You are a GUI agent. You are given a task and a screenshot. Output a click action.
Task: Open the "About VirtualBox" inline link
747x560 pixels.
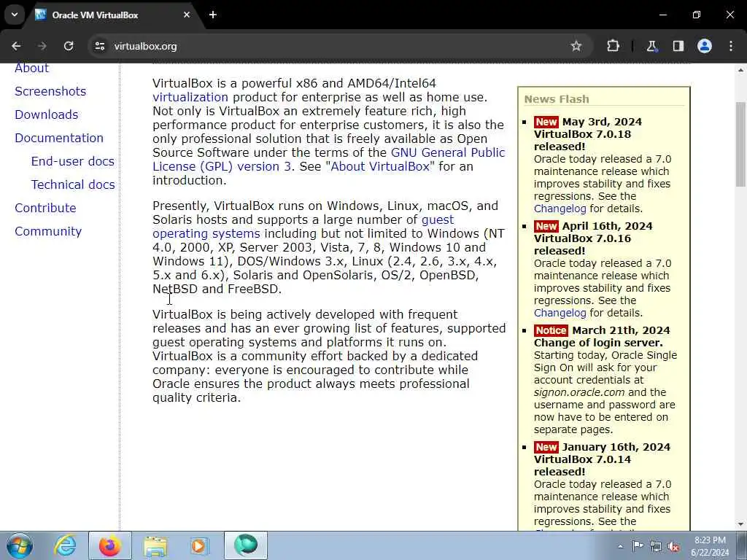(380, 166)
